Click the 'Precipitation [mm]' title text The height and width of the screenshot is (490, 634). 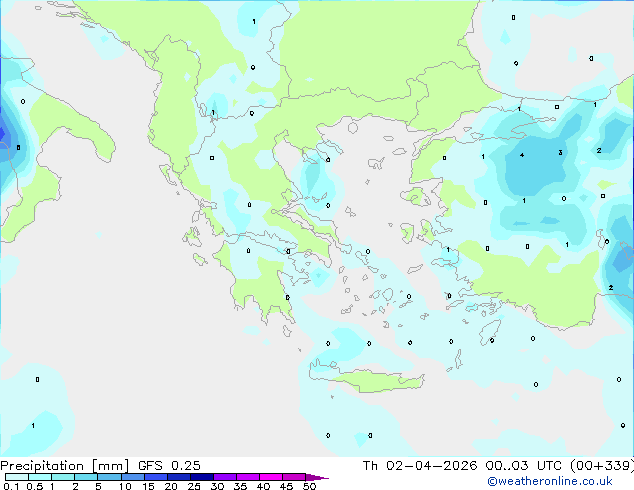65,466
